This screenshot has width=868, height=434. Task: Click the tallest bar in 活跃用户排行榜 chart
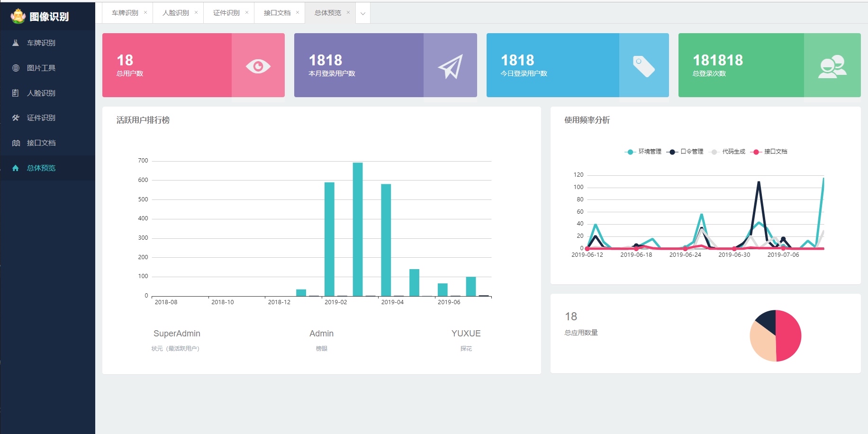point(358,229)
